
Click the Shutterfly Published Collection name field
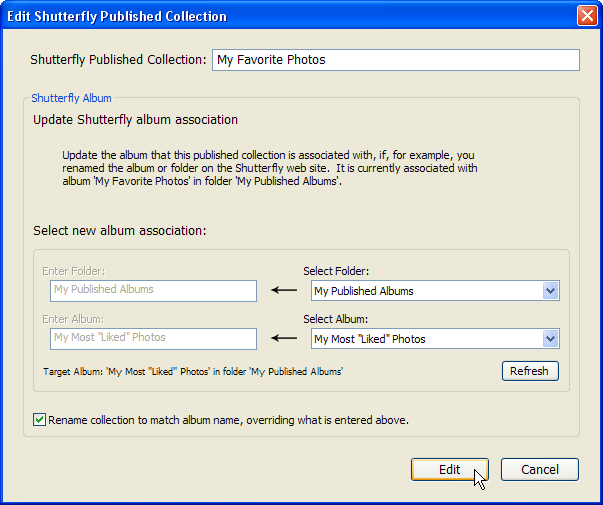(x=395, y=60)
